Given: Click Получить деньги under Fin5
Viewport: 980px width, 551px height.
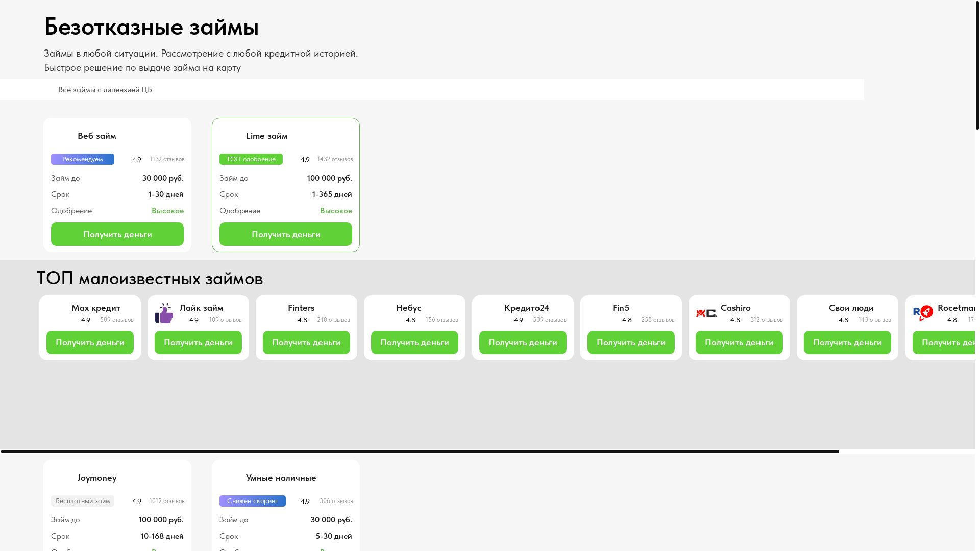Looking at the screenshot, I should pyautogui.click(x=631, y=342).
